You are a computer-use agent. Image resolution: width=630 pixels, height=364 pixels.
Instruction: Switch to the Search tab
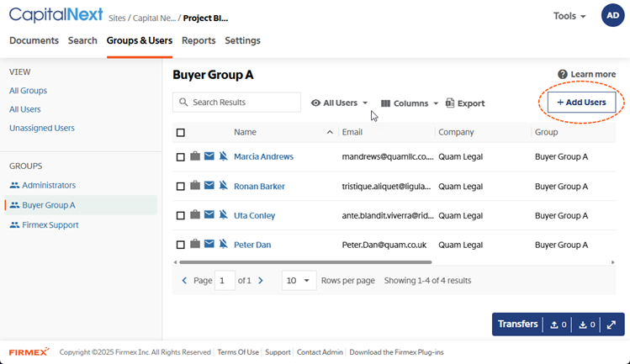[x=82, y=40]
